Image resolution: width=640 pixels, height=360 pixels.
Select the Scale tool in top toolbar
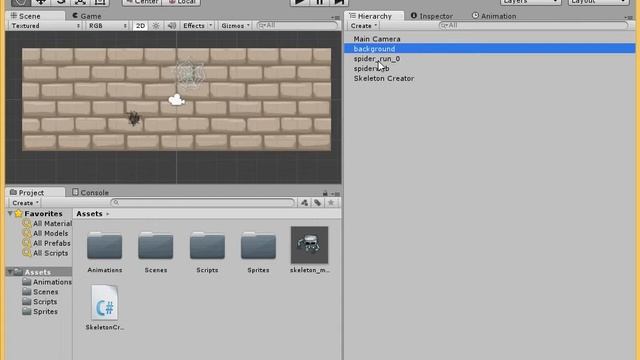[x=80, y=2]
